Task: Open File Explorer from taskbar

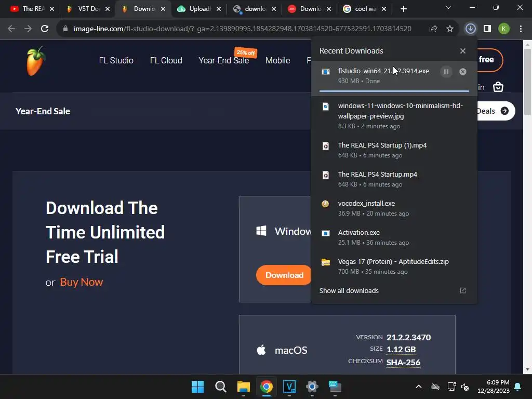Action: click(x=243, y=387)
